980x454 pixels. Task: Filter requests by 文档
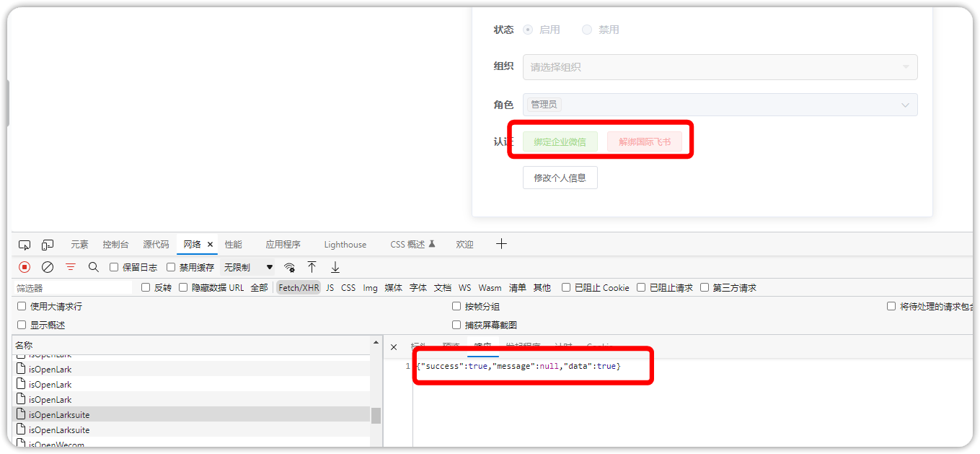point(443,287)
